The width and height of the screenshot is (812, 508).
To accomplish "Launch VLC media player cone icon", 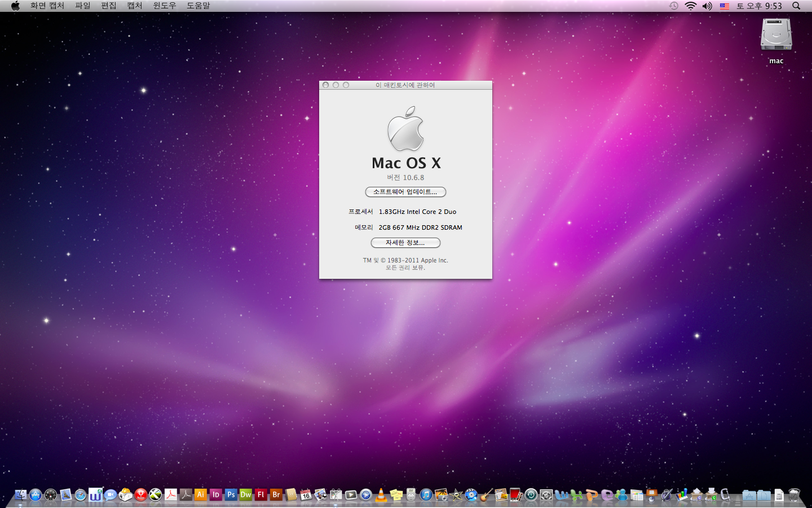I will [x=381, y=495].
